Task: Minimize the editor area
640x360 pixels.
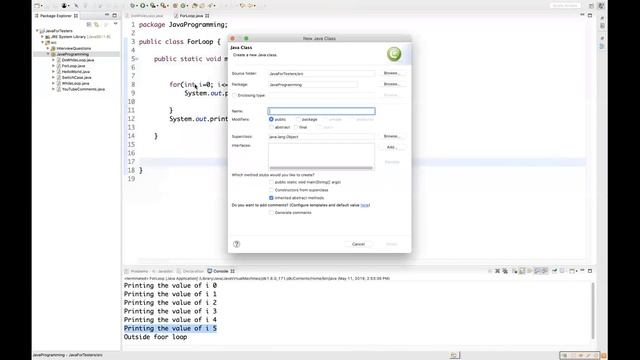Action: (x=582, y=15)
